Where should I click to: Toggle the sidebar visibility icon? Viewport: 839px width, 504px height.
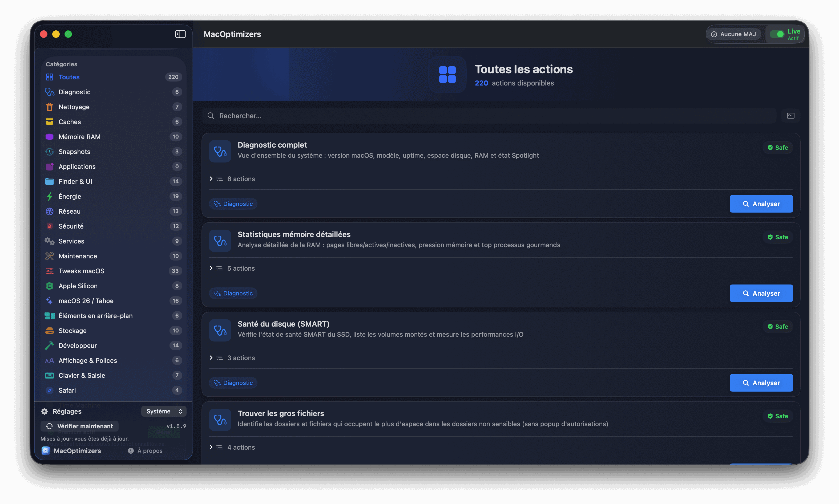[180, 34]
